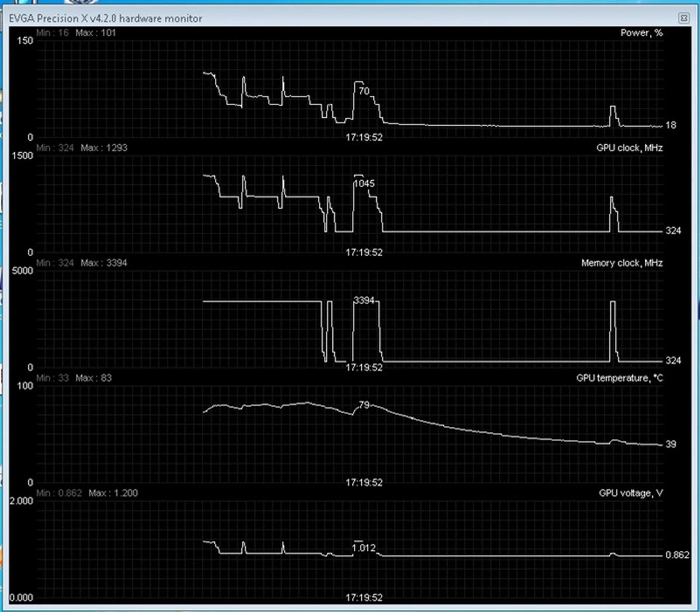Screen dimensions: 700x612
Task: Click the 79 marker on temperature graph
Action: pyautogui.click(x=364, y=405)
